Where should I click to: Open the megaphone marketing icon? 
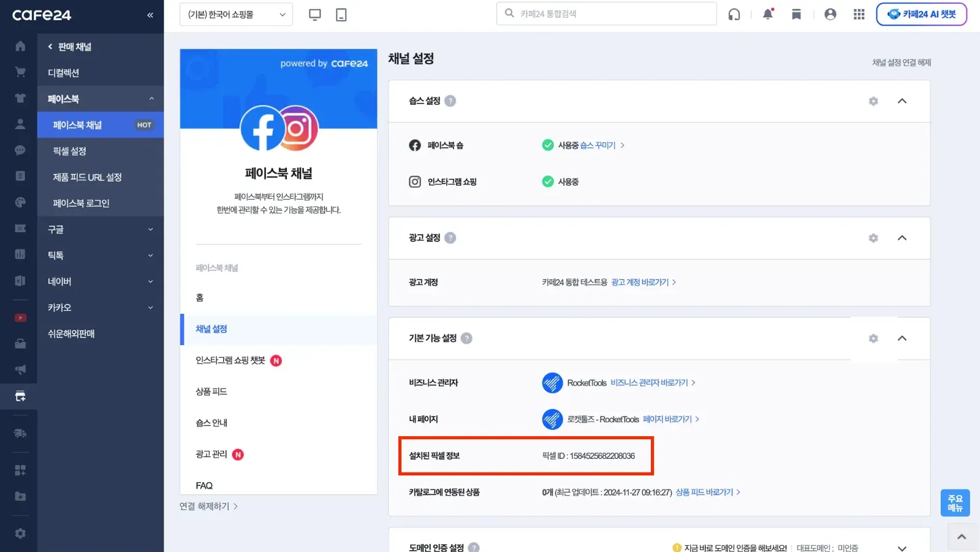click(x=20, y=369)
